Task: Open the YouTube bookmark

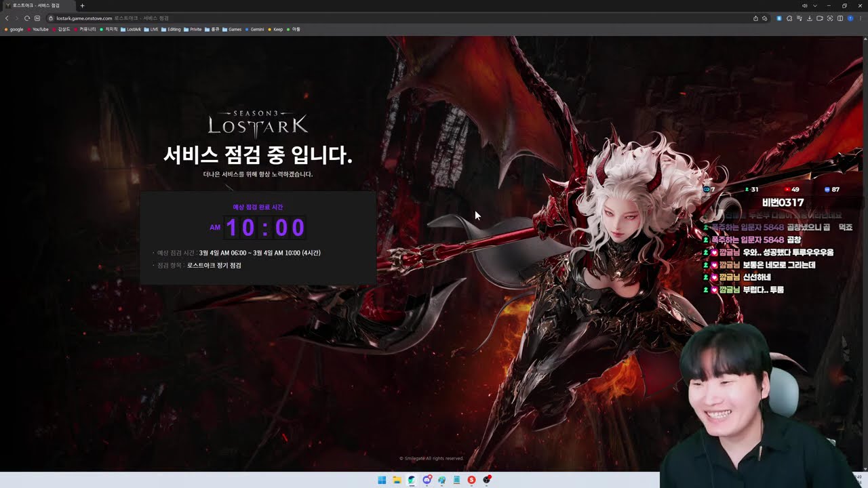Action: [37, 29]
